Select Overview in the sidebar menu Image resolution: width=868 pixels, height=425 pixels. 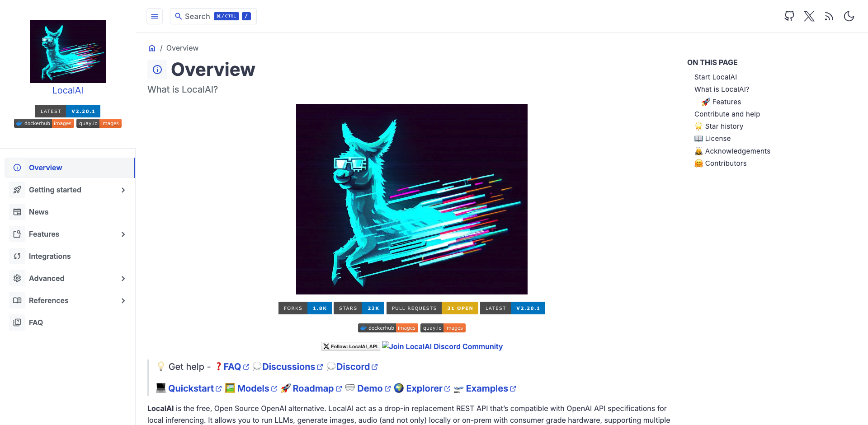45,168
